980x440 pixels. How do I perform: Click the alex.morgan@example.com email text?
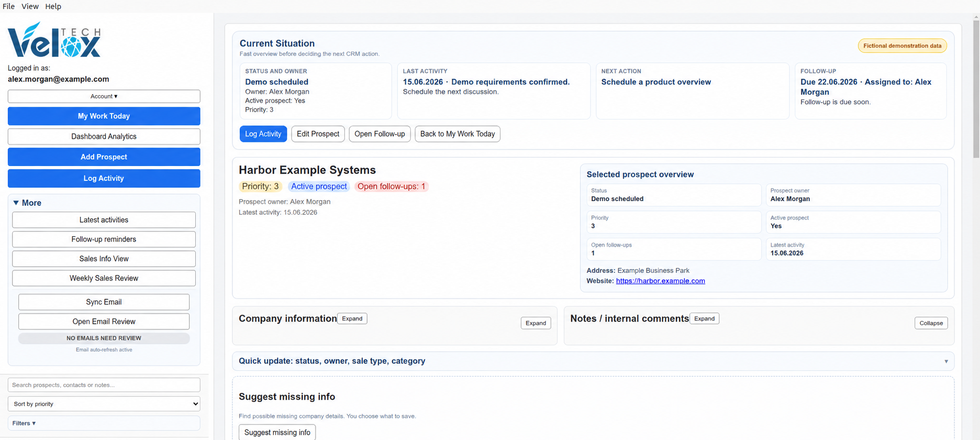[58, 79]
